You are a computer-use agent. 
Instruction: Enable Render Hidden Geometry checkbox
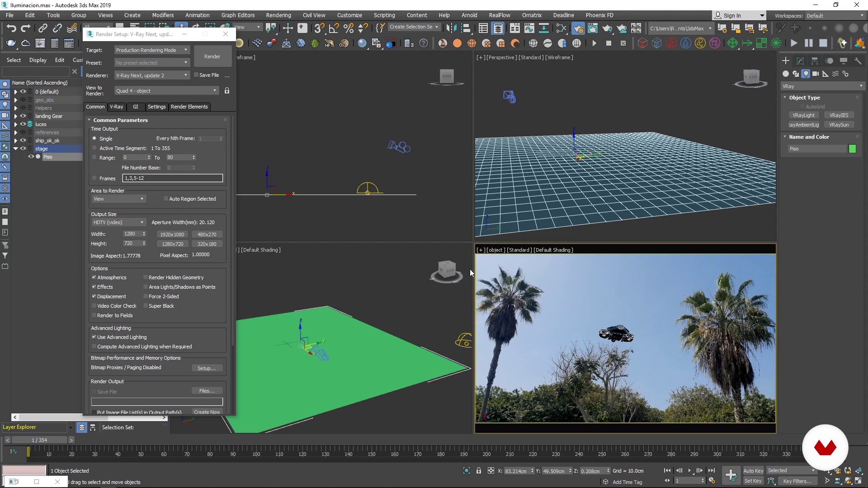(146, 277)
